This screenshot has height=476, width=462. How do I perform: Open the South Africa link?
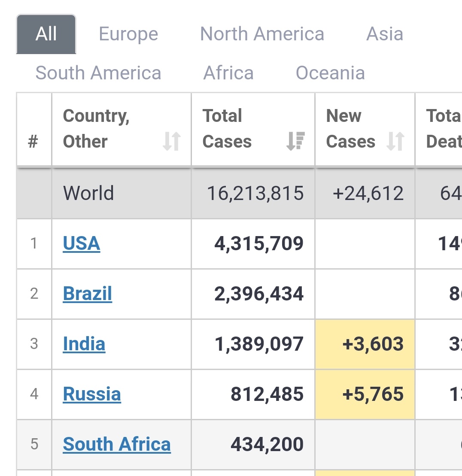click(117, 444)
